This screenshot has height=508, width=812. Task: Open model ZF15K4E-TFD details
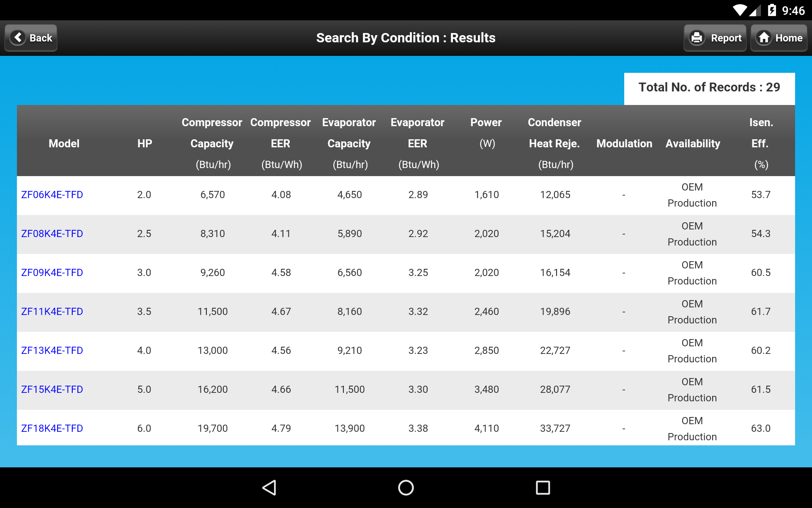pos(52,389)
